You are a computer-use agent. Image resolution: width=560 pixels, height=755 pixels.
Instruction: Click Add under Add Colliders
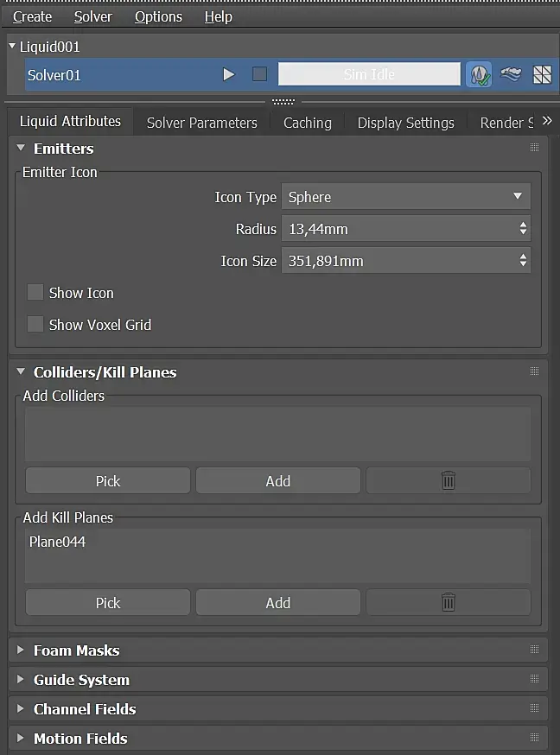coord(277,480)
